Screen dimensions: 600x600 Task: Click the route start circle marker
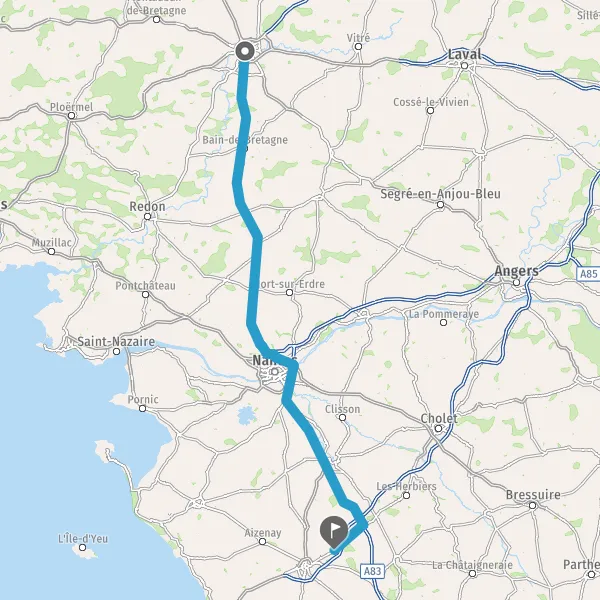click(245, 51)
